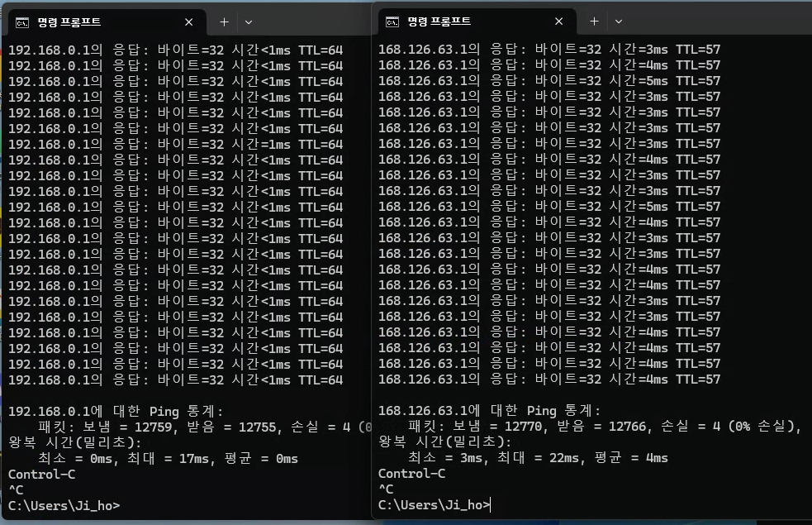The width and height of the screenshot is (812, 525).
Task: Add a new tab in the right terminal window
Action: coord(594,21)
